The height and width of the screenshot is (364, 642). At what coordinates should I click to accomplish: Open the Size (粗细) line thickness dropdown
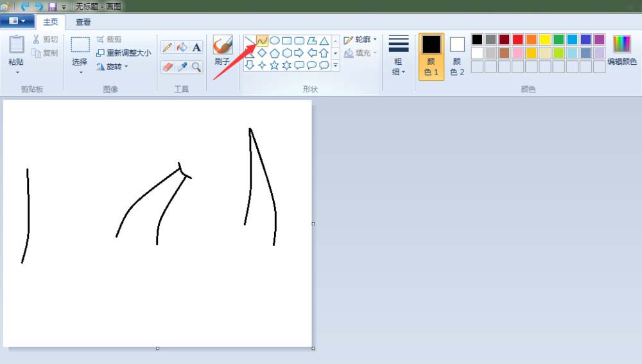coord(399,56)
